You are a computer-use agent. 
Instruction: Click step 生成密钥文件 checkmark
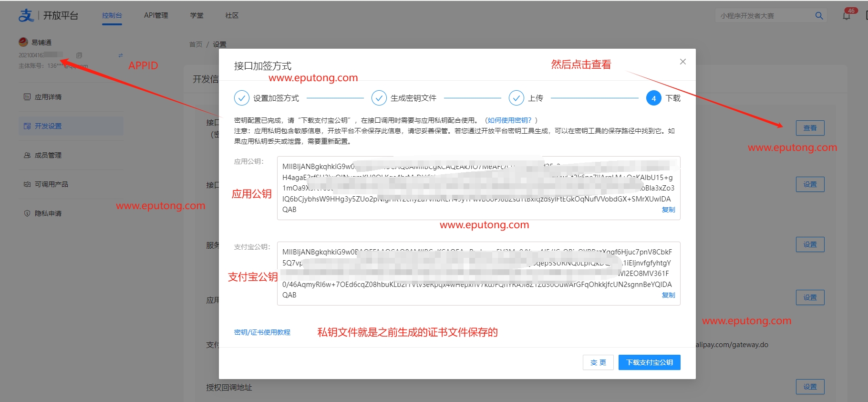coord(379,98)
